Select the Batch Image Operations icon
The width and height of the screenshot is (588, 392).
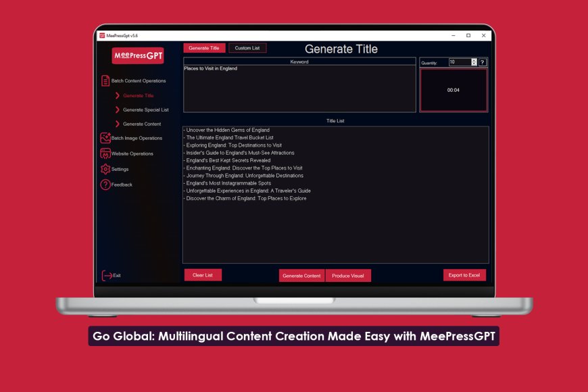tap(105, 138)
